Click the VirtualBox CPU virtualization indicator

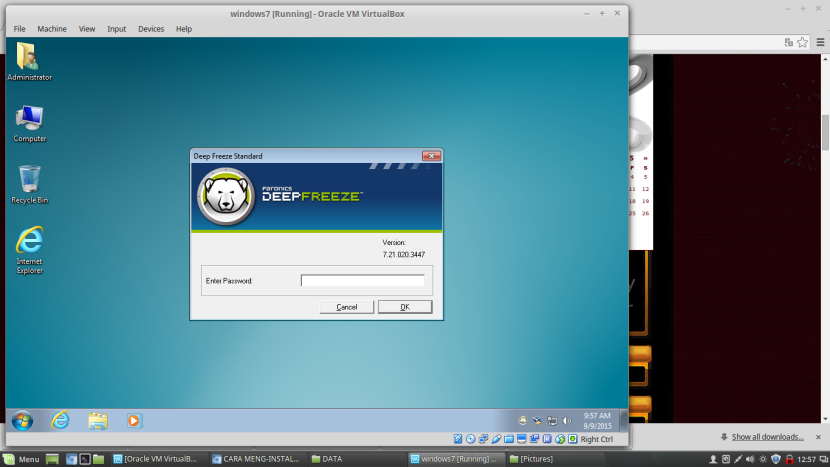pos(547,439)
